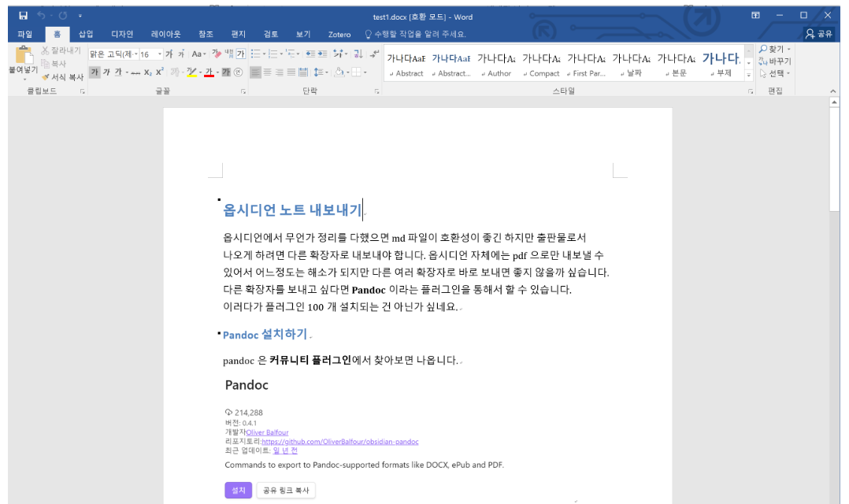Expand the bullet list dropdown arrow
The image size is (849, 504).
265,54
